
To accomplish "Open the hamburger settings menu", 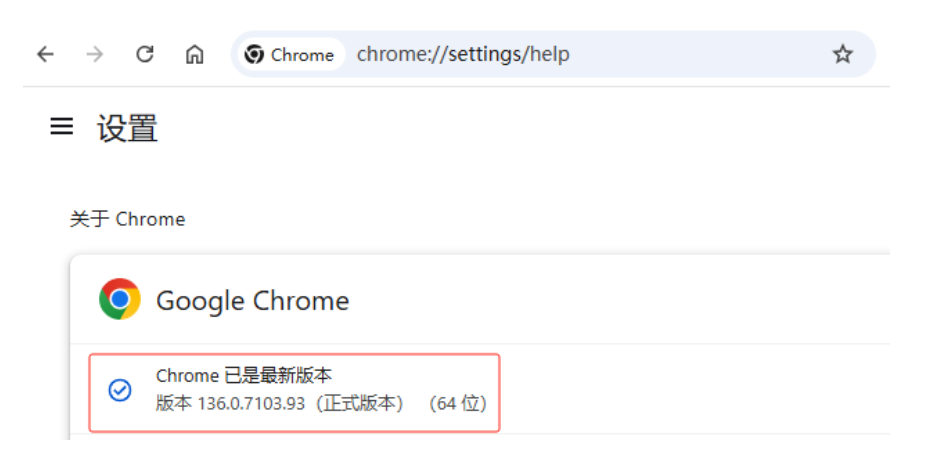I will pyautogui.click(x=62, y=126).
